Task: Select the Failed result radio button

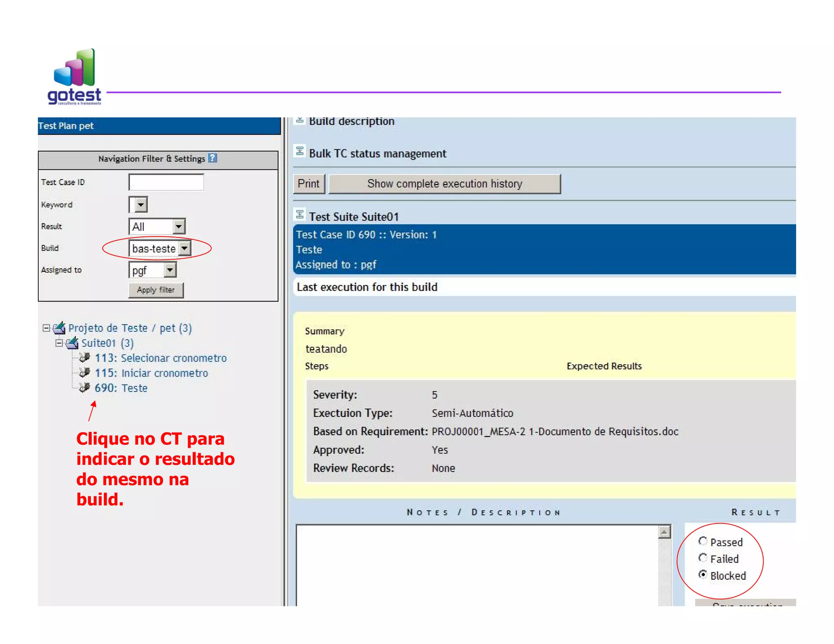Action: click(x=702, y=558)
